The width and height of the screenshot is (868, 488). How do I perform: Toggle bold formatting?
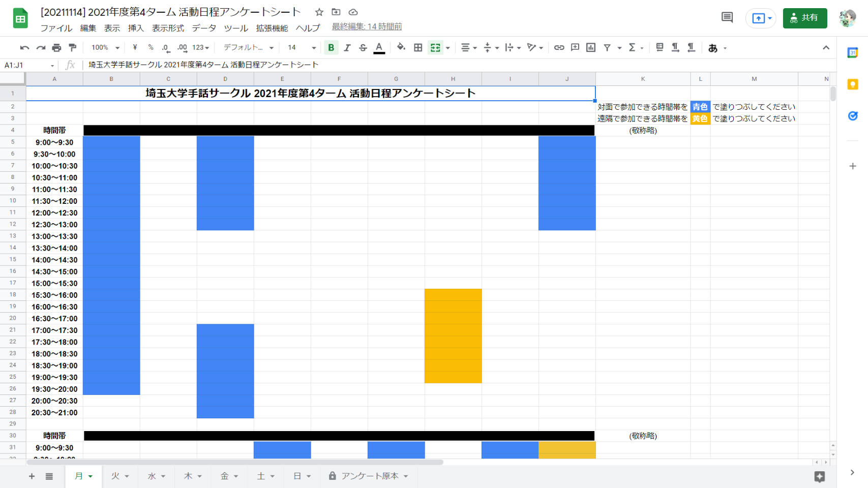(x=331, y=48)
